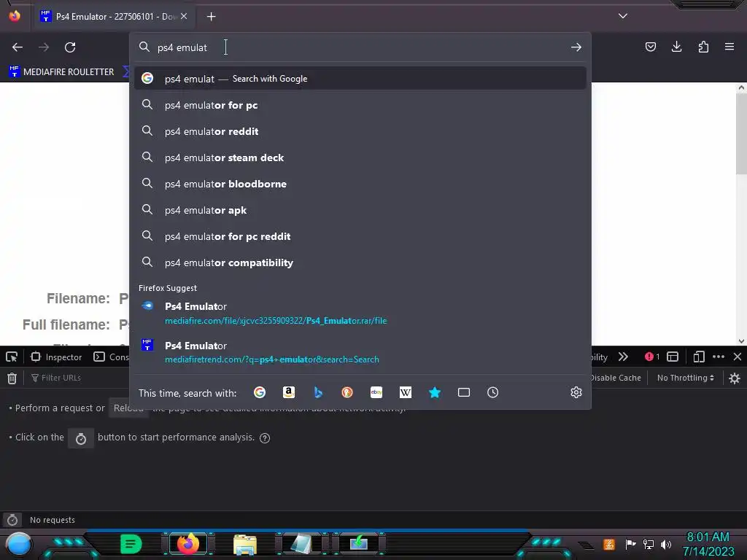Screen dimensions: 747x560
Task: Reload the current page
Action: (70, 47)
